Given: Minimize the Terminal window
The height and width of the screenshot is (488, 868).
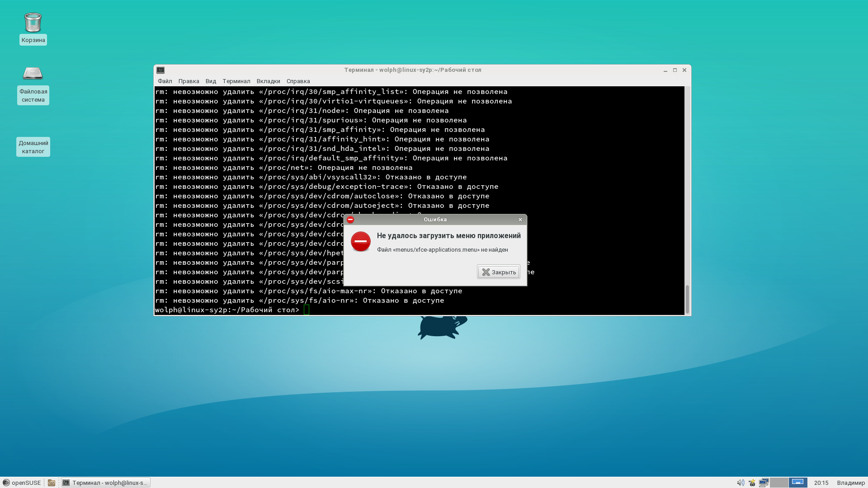Looking at the screenshot, I should (x=665, y=70).
